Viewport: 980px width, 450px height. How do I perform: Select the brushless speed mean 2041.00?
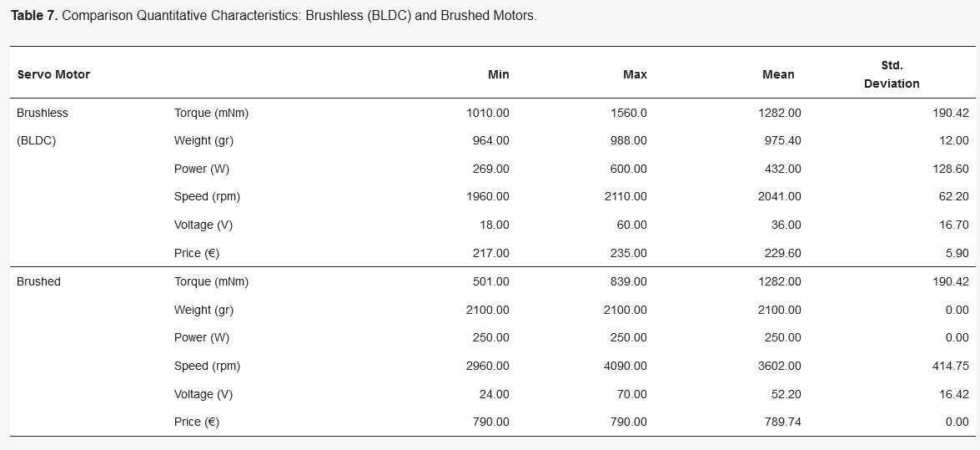click(779, 196)
